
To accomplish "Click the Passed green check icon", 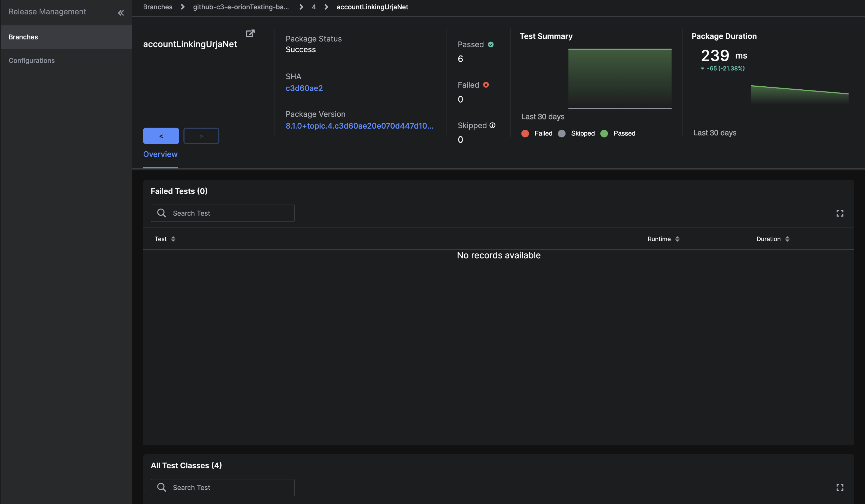I will coord(491,45).
